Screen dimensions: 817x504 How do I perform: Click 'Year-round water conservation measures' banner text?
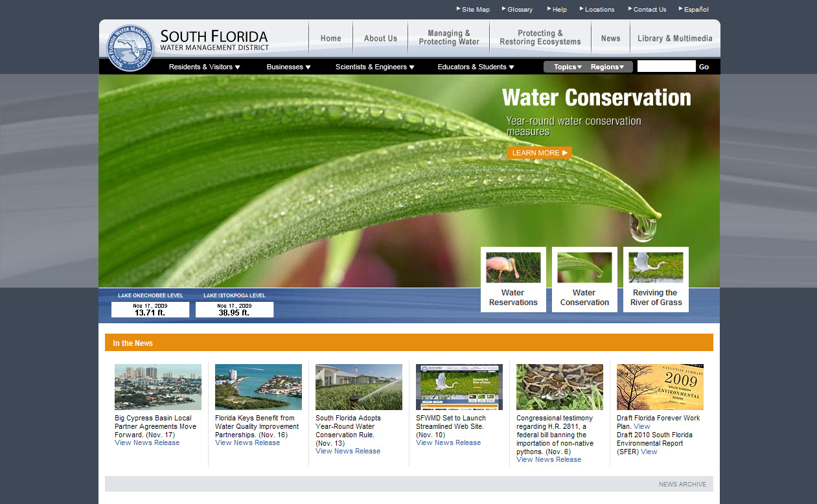pos(573,126)
